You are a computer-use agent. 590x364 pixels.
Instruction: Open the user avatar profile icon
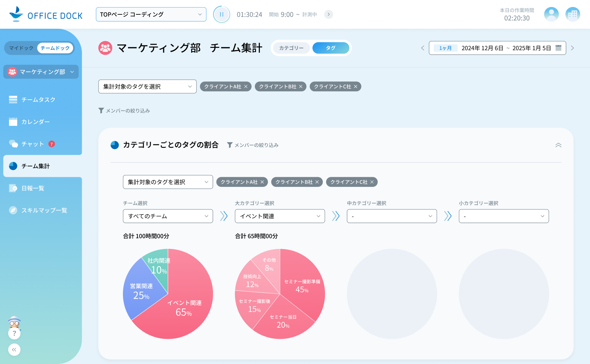pyautogui.click(x=551, y=14)
